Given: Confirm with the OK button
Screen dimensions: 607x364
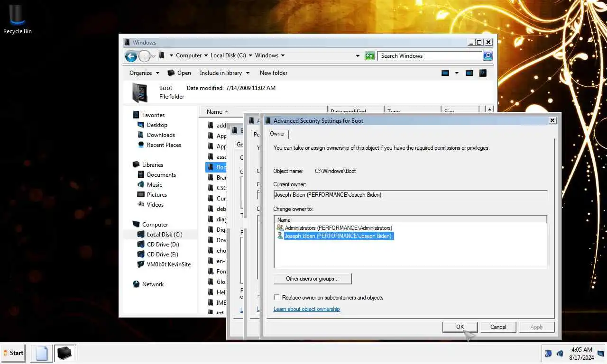Looking at the screenshot, I should pos(460,327).
